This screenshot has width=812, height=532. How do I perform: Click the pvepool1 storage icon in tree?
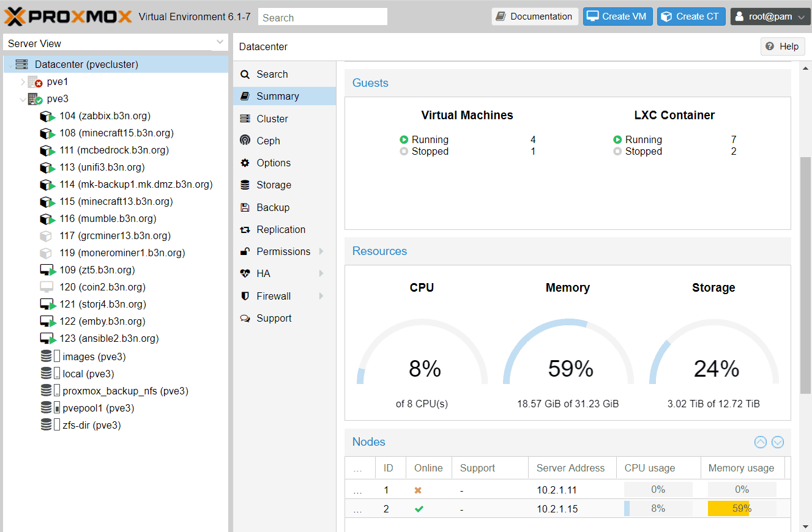point(51,408)
